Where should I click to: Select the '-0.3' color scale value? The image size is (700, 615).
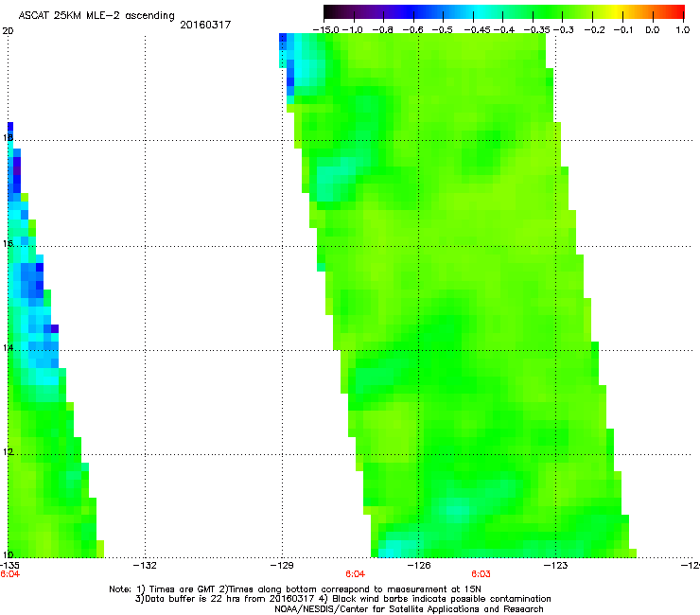coord(564,30)
